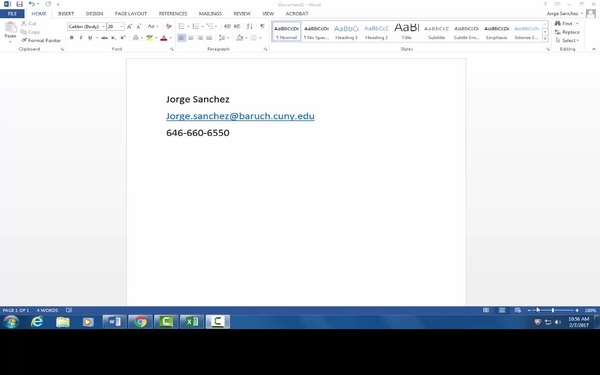Apply the Heading 1 style
This screenshot has width=600, height=375.
click(x=346, y=32)
